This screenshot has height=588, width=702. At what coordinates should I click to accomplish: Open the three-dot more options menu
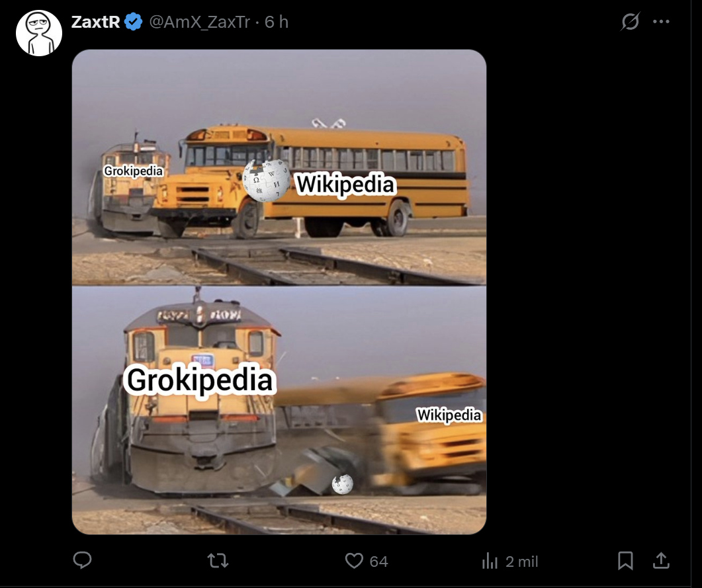tap(661, 21)
